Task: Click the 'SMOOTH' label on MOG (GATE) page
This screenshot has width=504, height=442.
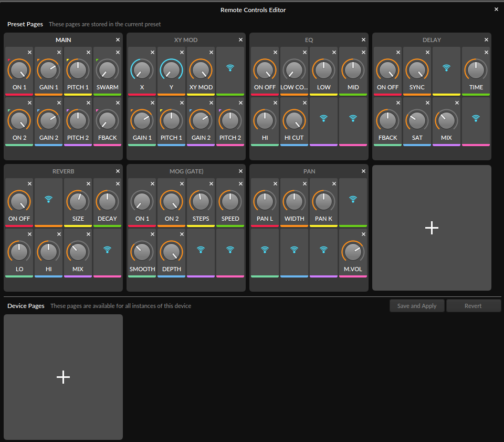Action: click(x=142, y=269)
